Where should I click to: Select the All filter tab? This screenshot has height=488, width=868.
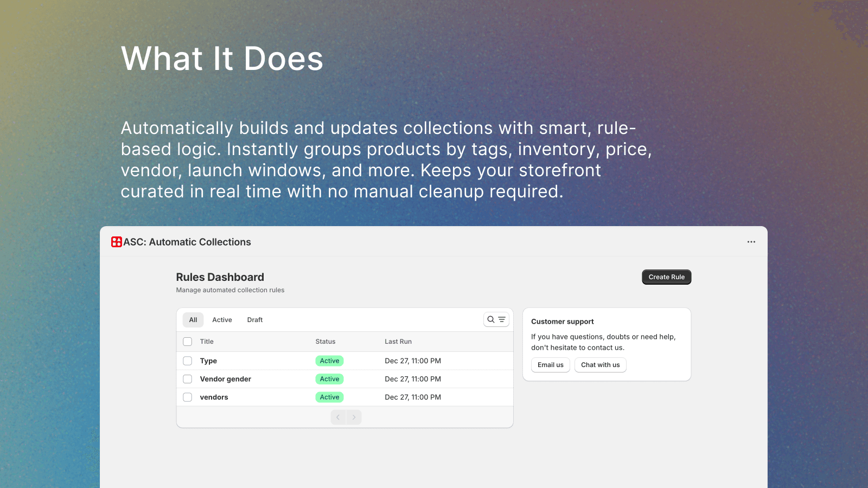point(193,319)
